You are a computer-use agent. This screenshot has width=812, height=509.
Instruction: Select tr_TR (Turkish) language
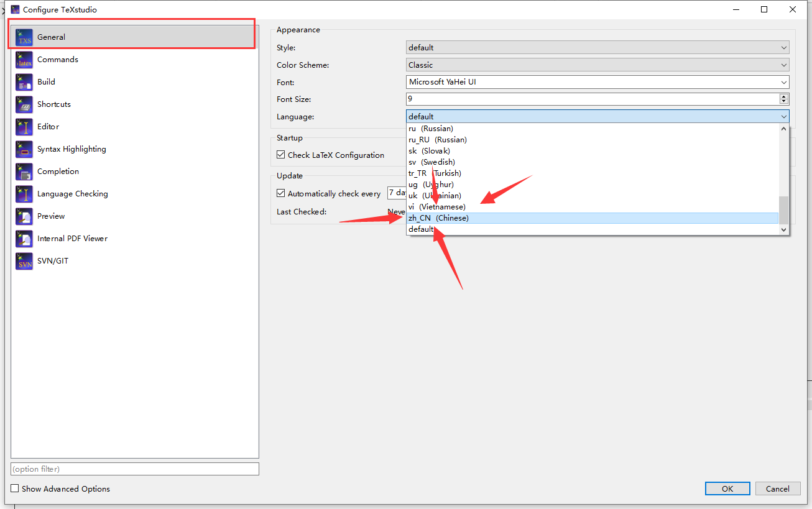tap(593, 173)
